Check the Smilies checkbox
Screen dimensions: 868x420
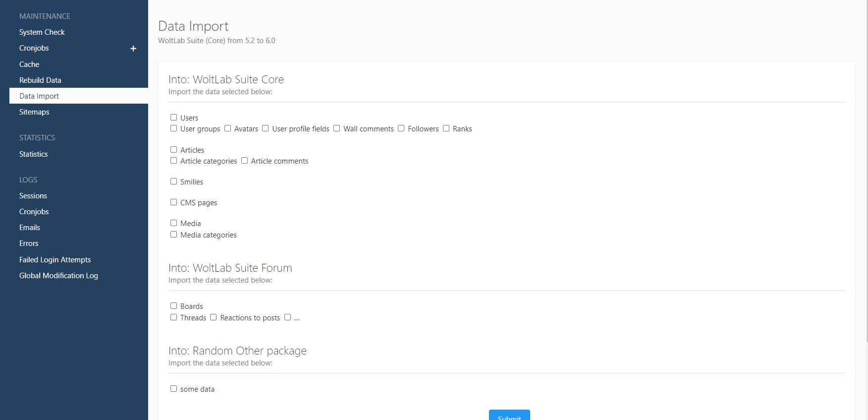[x=173, y=181]
